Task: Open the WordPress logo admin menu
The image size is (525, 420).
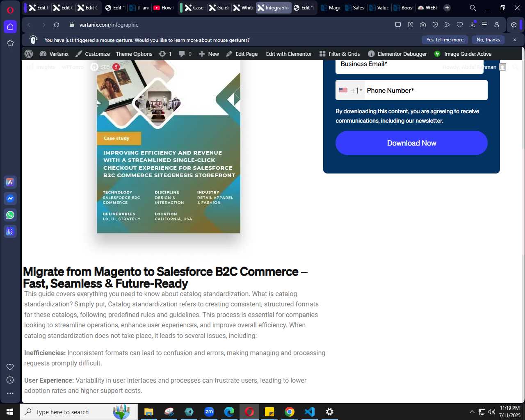Action: tap(29, 54)
